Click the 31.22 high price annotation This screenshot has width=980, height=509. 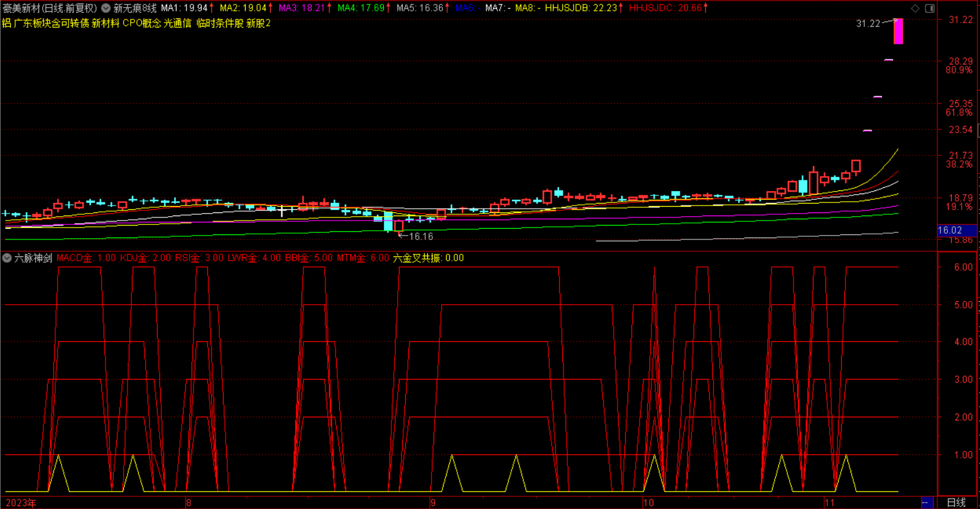click(868, 24)
